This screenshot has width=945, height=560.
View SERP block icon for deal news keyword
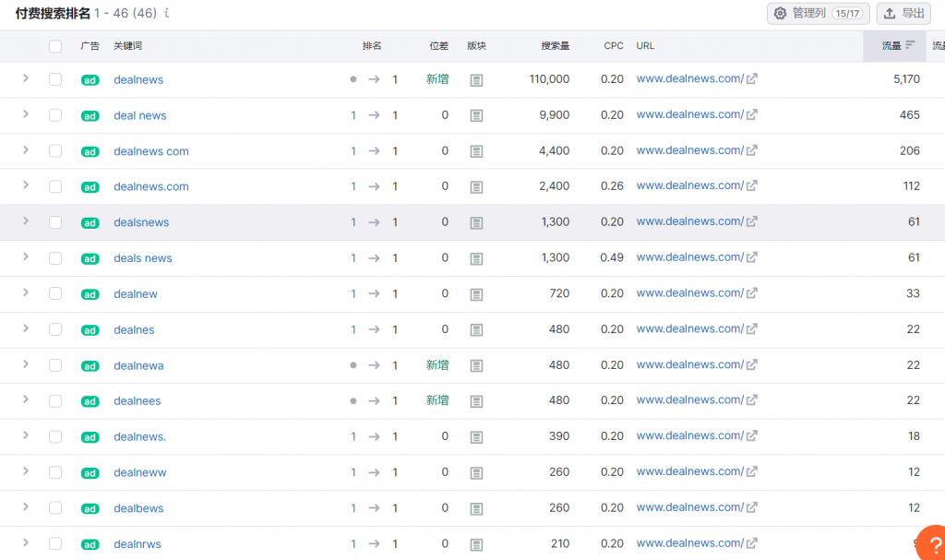point(476,115)
